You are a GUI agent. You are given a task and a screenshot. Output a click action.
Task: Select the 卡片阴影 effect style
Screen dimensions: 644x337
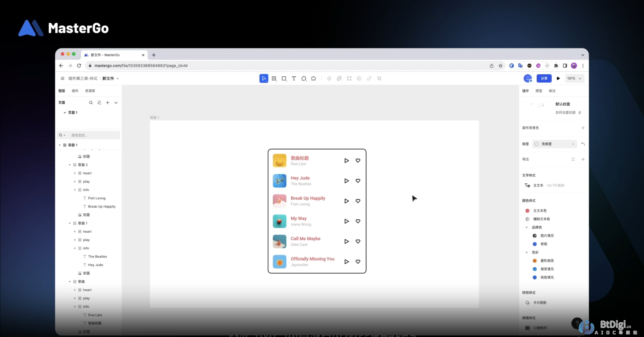coord(540,303)
